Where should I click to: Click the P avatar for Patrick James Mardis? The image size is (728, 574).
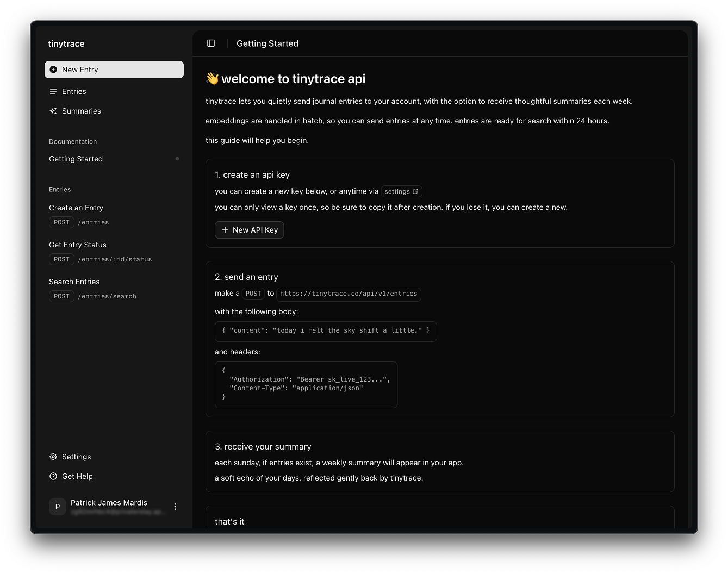[x=58, y=507]
